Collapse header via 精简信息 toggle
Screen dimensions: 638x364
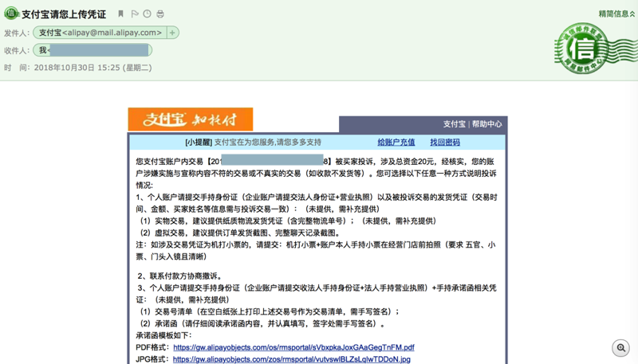(x=616, y=14)
